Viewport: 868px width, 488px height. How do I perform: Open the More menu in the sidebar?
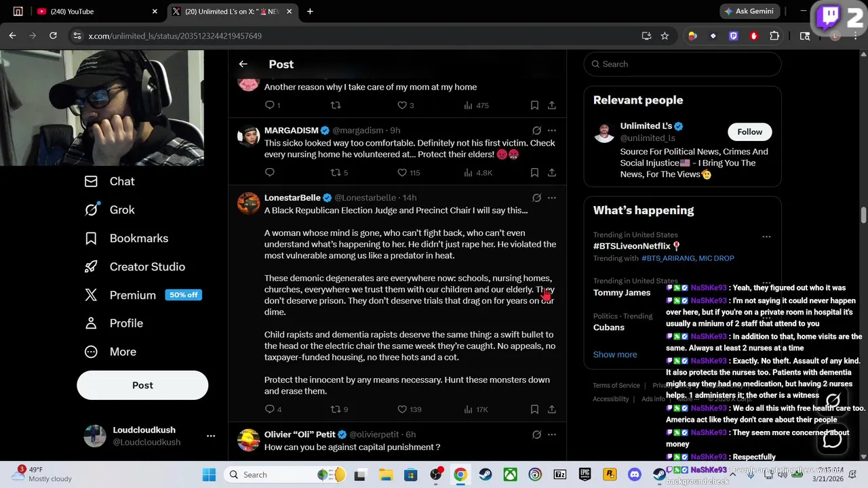click(x=110, y=352)
